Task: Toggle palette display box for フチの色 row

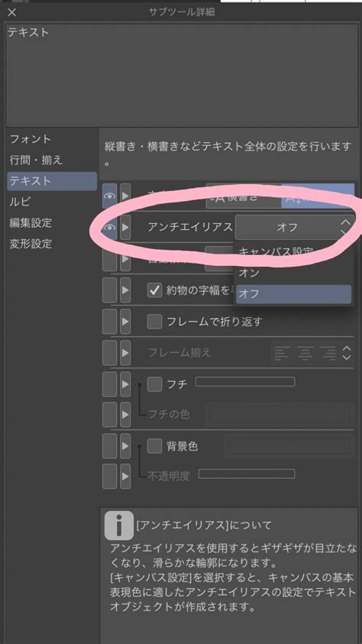Action: 109,414
